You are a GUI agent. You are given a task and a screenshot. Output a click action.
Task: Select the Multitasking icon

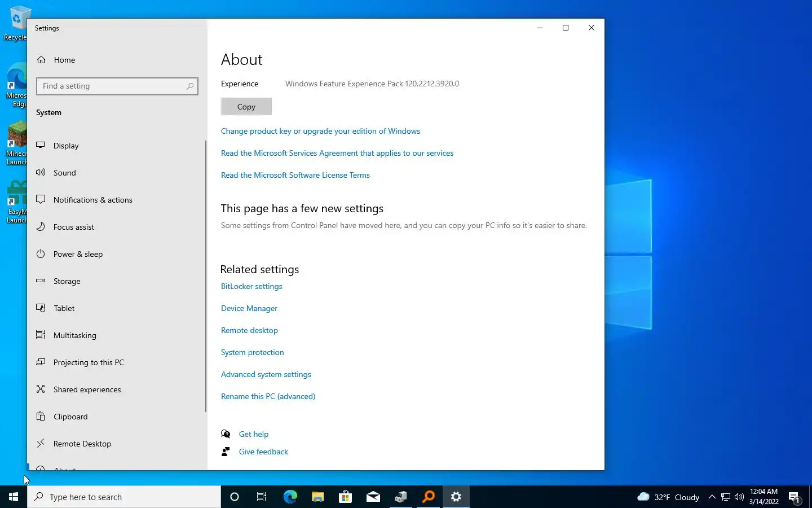[41, 335]
